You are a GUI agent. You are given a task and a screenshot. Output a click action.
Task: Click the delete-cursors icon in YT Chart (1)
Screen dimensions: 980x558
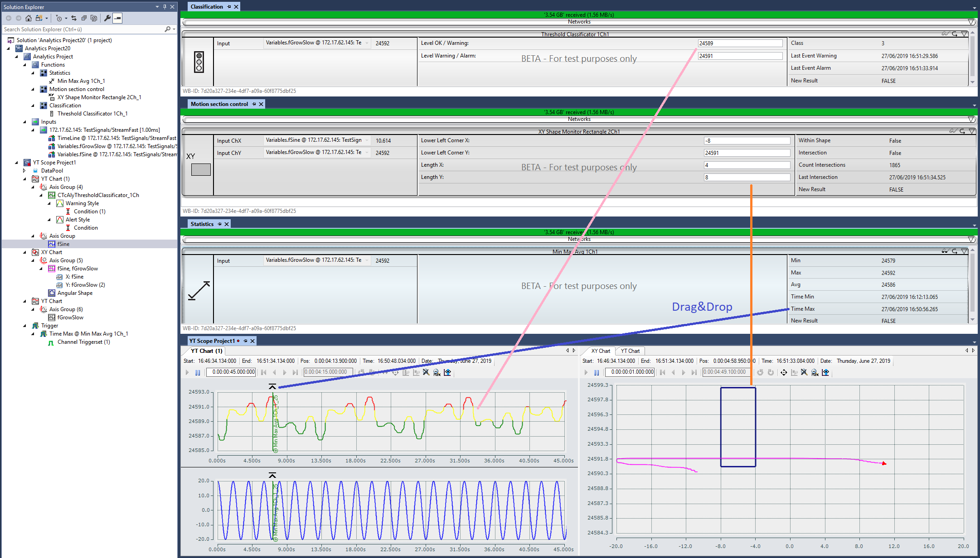pos(426,372)
